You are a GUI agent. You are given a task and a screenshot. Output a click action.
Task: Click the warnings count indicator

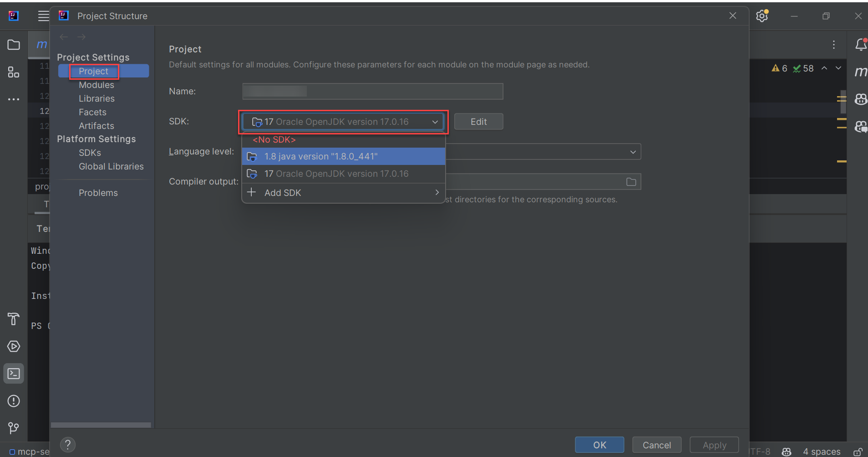[x=779, y=68]
